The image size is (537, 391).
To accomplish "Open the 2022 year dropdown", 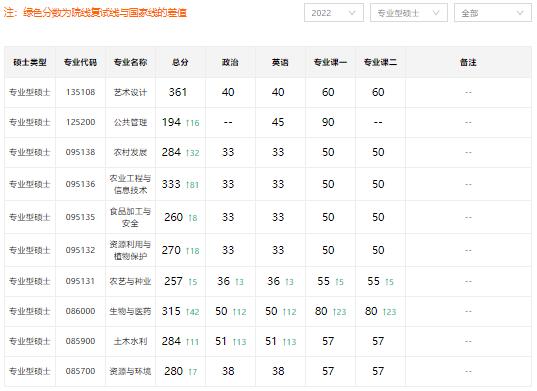I will click(x=334, y=13).
